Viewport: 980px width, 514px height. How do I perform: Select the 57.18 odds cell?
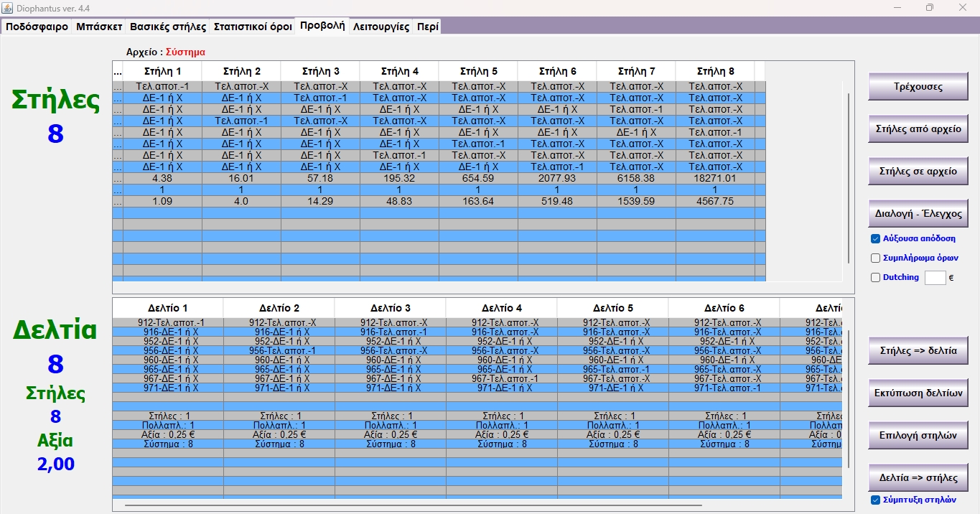pyautogui.click(x=320, y=178)
